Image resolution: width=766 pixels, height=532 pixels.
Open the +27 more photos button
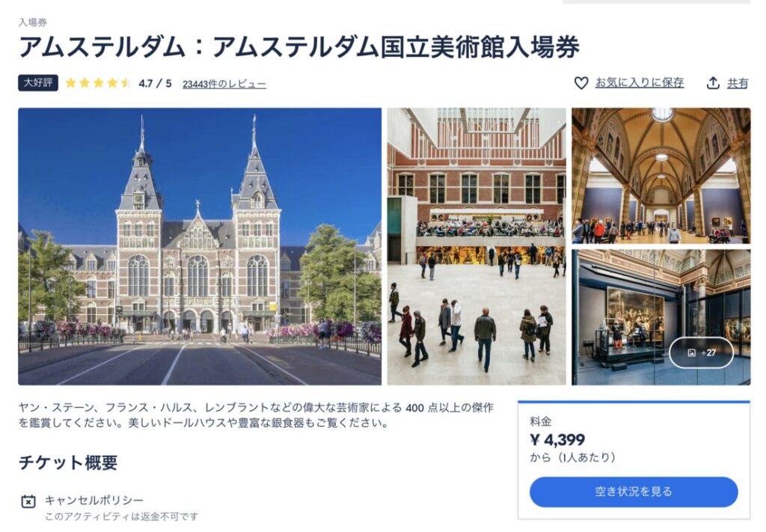(701, 352)
